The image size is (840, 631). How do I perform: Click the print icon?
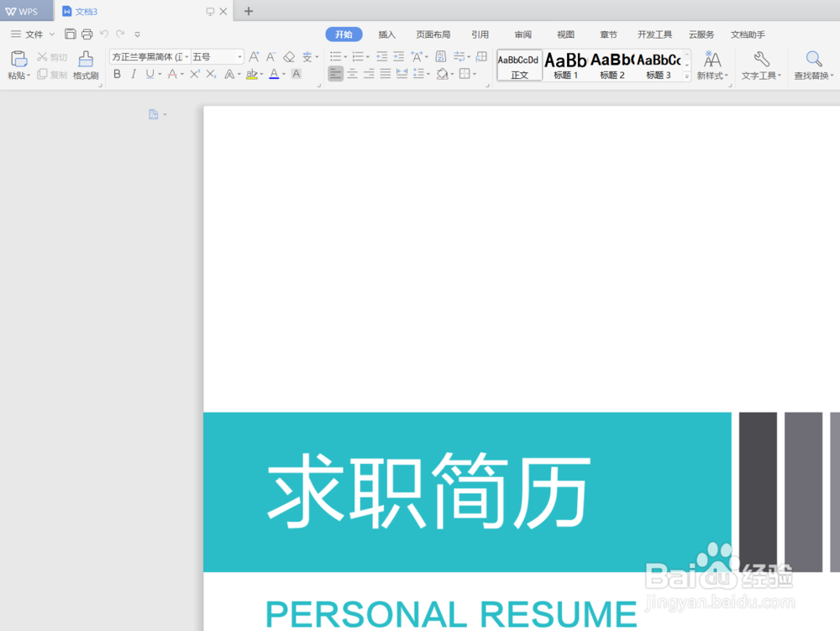[87, 34]
